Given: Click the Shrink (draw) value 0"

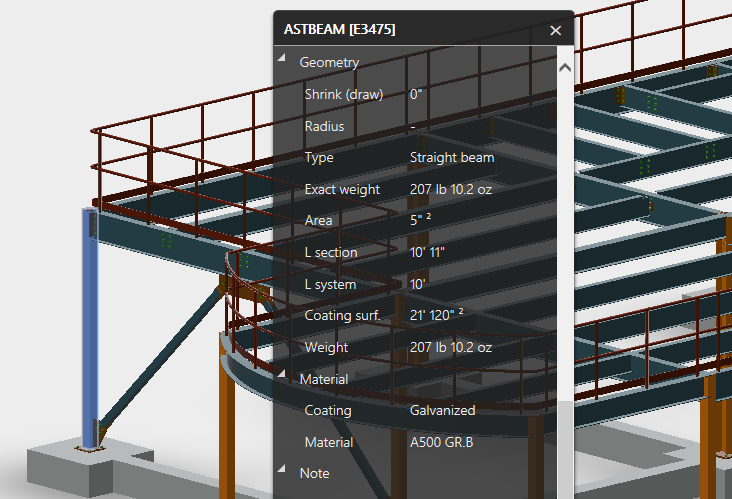Looking at the screenshot, I should click(x=416, y=94).
